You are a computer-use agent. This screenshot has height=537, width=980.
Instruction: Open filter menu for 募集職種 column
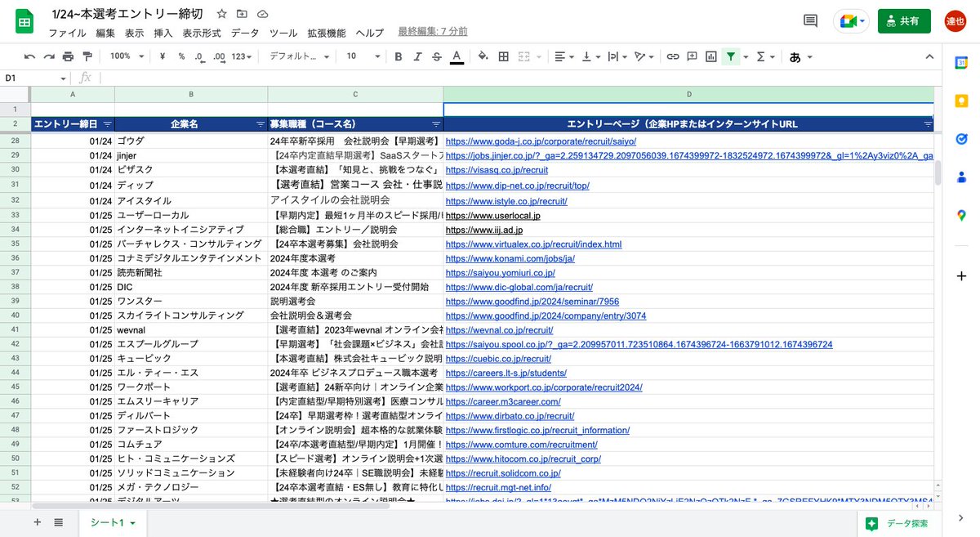[x=436, y=124]
